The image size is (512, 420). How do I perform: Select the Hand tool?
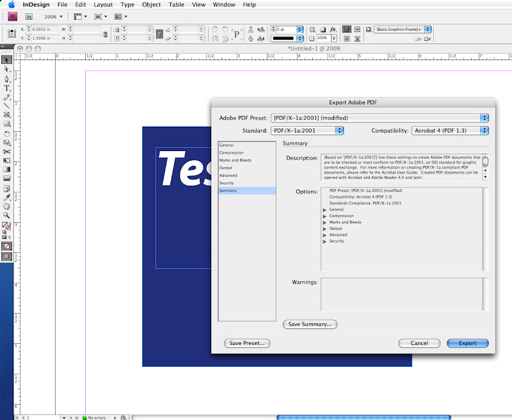click(7, 206)
